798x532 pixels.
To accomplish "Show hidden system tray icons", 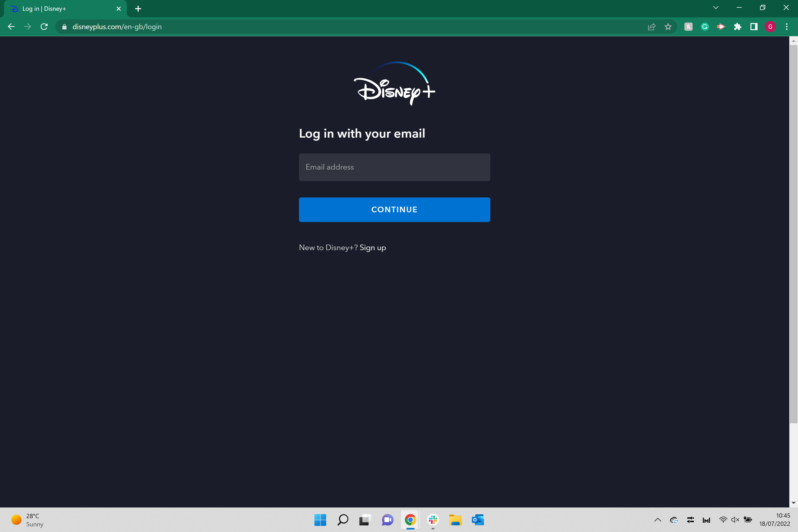I will (658, 520).
